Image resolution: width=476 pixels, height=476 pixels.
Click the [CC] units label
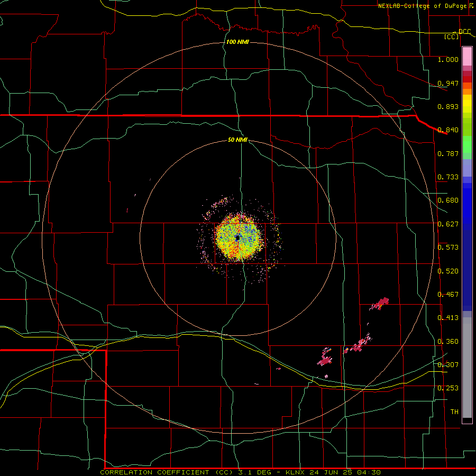pyautogui.click(x=452, y=36)
